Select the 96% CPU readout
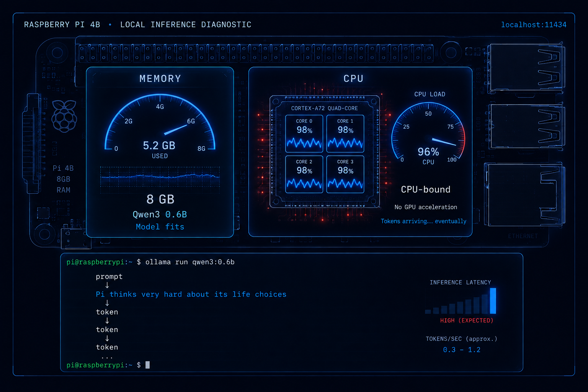 428,156
